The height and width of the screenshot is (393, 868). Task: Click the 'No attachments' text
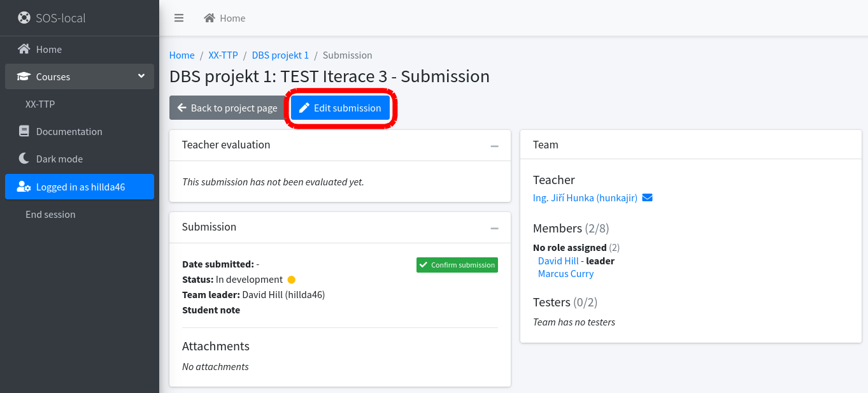[x=215, y=366]
